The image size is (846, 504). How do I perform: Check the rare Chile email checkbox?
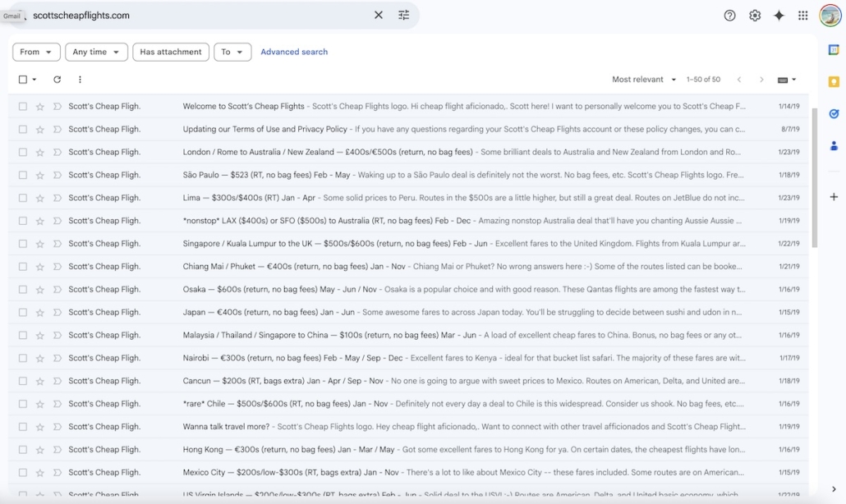point(23,404)
